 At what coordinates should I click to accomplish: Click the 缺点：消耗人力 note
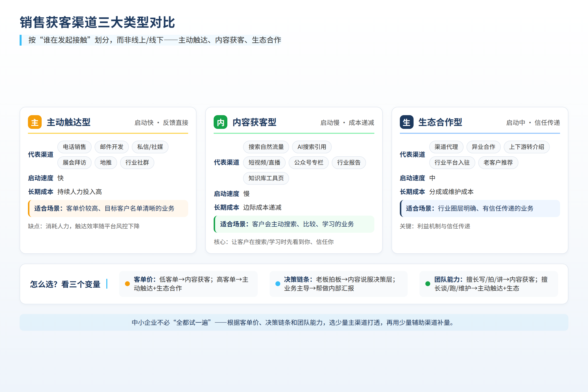pyautogui.click(x=84, y=226)
